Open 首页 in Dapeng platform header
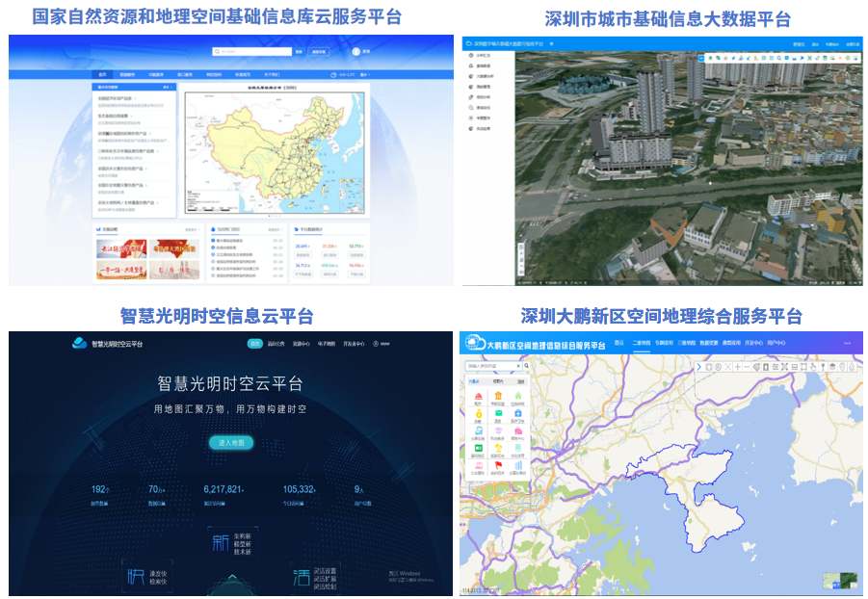 pos(619,343)
